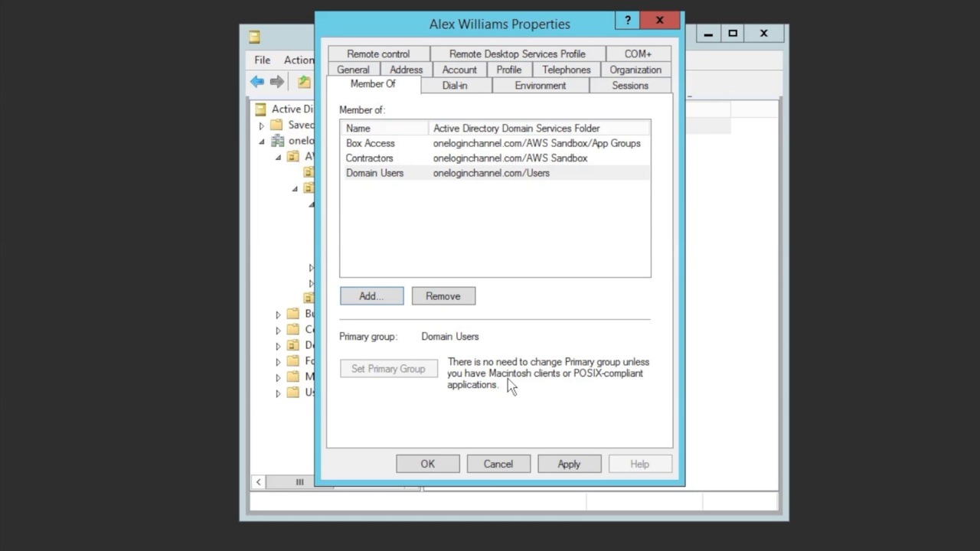Open the Environment tab
Viewport: 980px width, 551px height.
(x=541, y=86)
